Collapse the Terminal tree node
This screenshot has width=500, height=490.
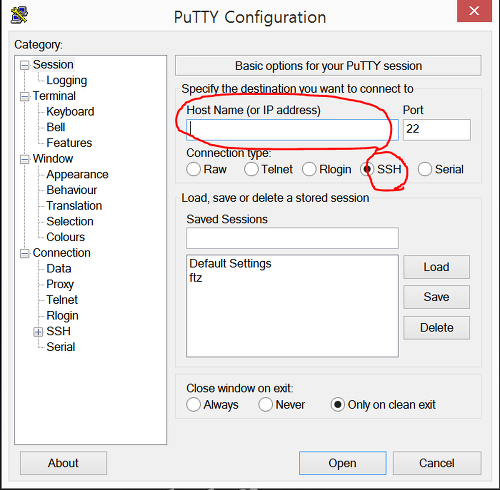pyautogui.click(x=24, y=96)
